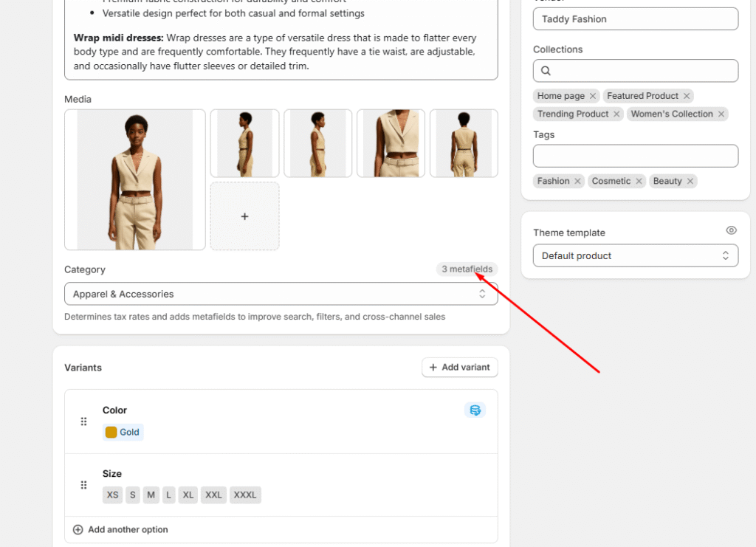Click the Color option drag handle
Viewport: 756px width, 547px height.
click(83, 422)
